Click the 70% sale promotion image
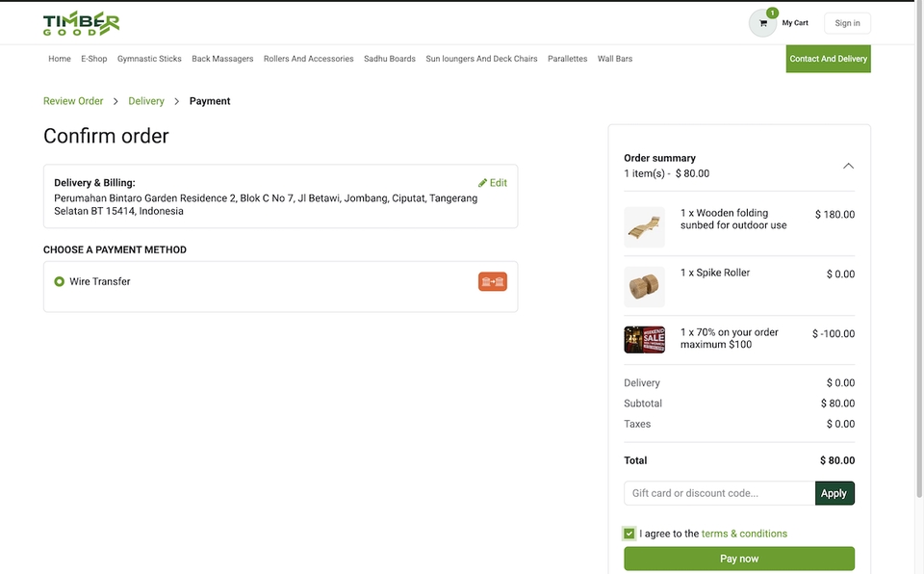 (644, 339)
